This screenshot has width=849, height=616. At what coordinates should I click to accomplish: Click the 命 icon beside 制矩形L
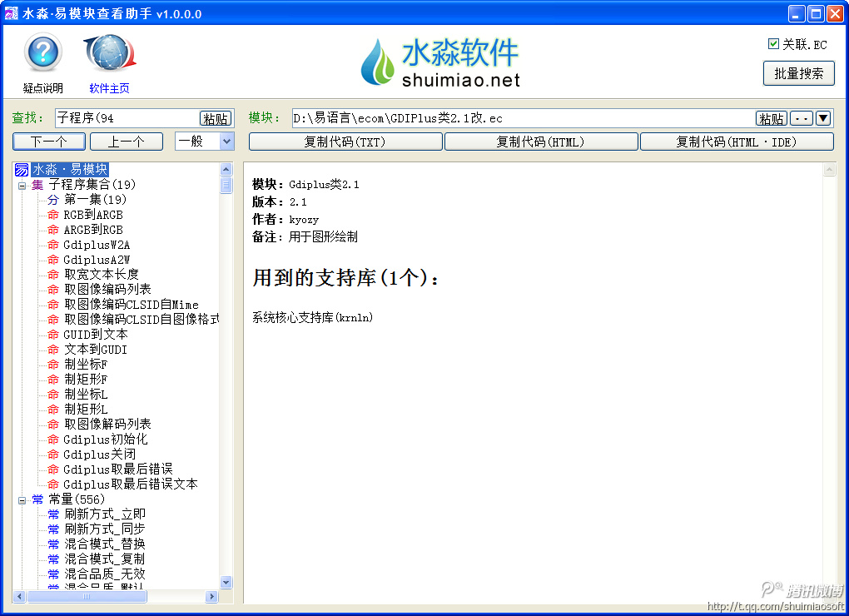click(x=52, y=410)
